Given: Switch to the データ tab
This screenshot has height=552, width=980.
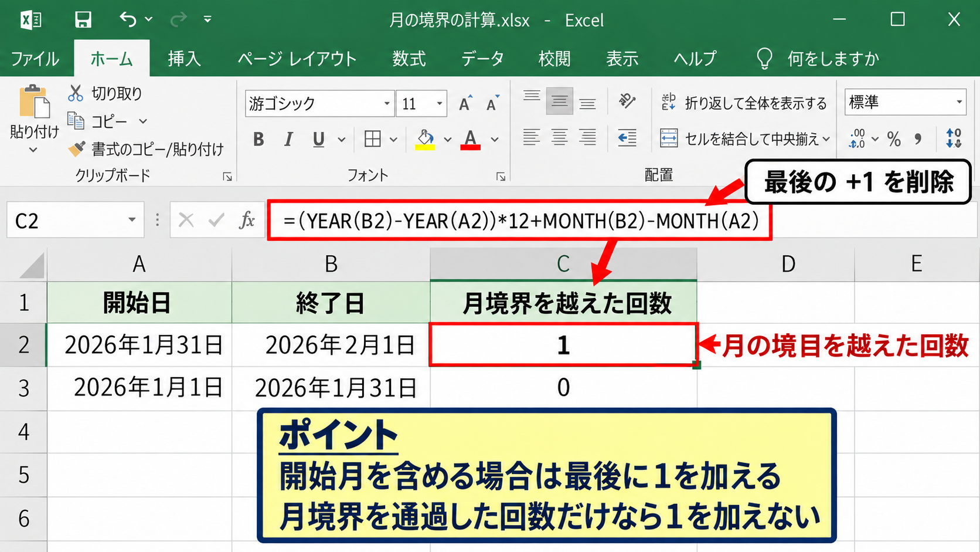Looking at the screenshot, I should [482, 59].
